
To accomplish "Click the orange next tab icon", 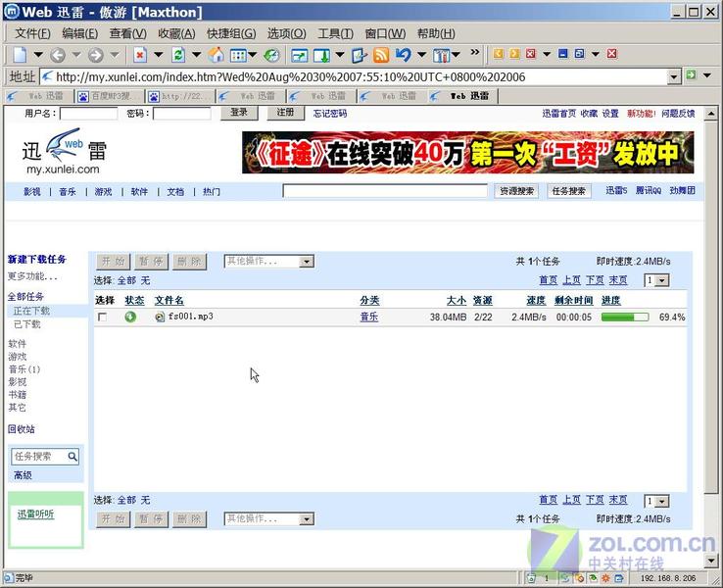I will 514,54.
